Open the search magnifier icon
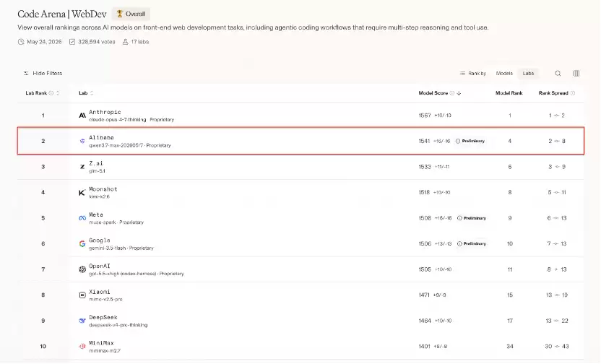The image size is (601, 364). [x=558, y=73]
